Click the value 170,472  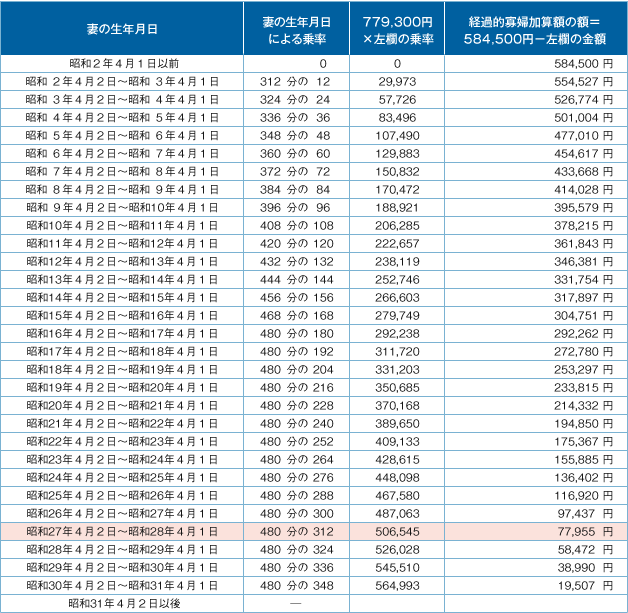pyautogui.click(x=397, y=190)
